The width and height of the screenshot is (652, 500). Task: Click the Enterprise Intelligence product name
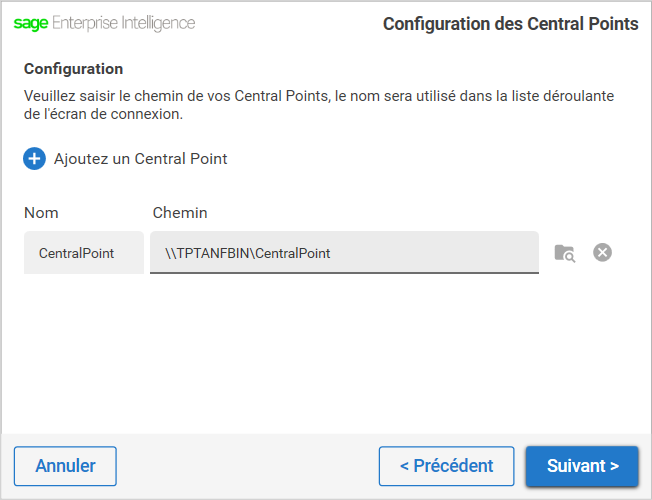pos(123,23)
